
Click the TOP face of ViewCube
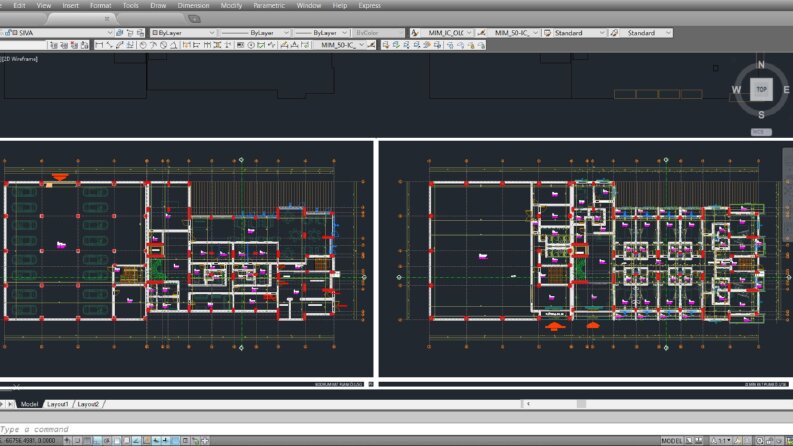pos(761,90)
